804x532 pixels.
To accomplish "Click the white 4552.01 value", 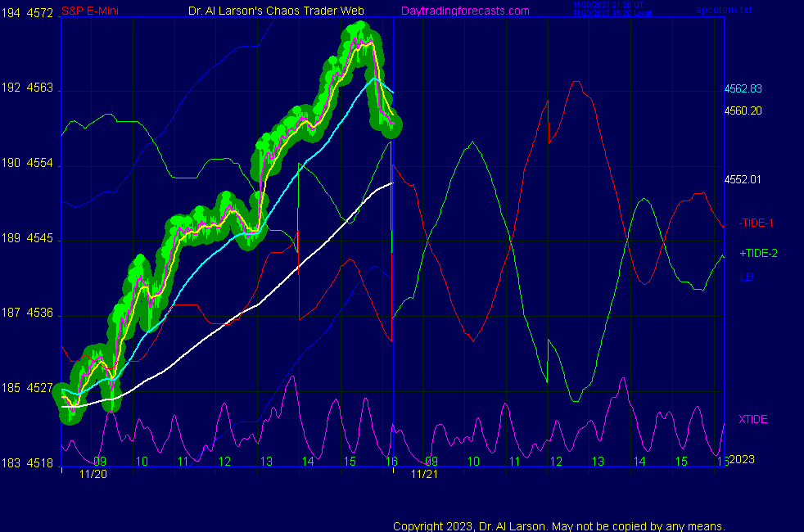I will point(743,179).
